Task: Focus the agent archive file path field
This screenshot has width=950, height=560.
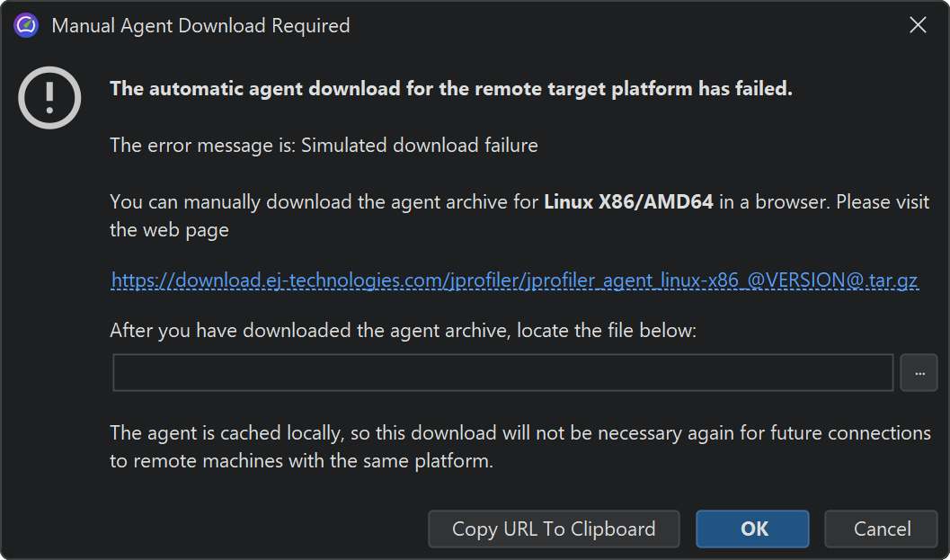Action: (x=502, y=373)
